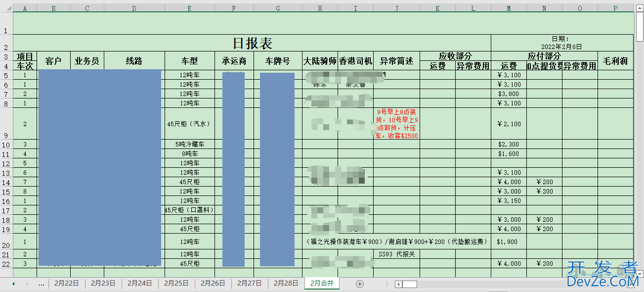Click the SS93 代报关 cell
Viewport: 644px width, 292px height.
397,254
